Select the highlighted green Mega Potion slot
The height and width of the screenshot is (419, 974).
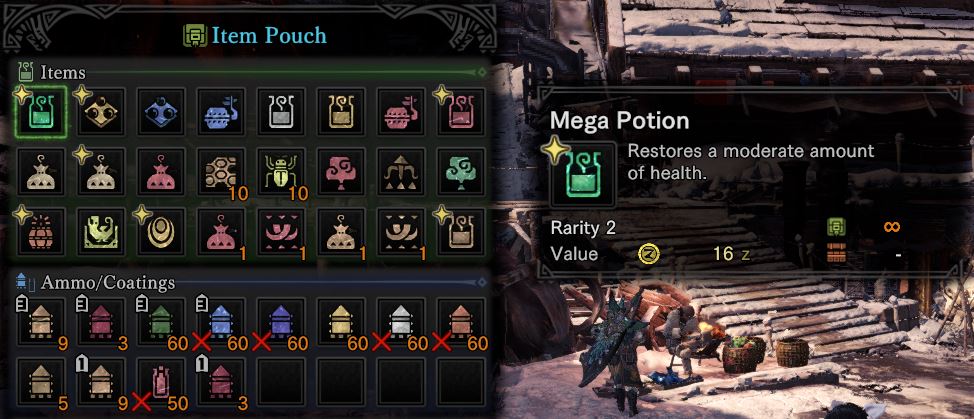click(41, 112)
